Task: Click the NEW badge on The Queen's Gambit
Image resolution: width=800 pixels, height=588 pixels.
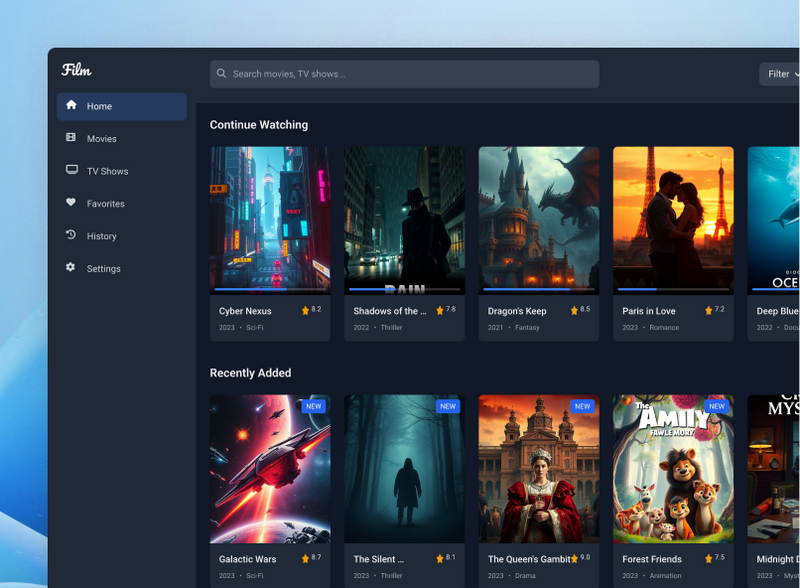Action: (x=582, y=406)
